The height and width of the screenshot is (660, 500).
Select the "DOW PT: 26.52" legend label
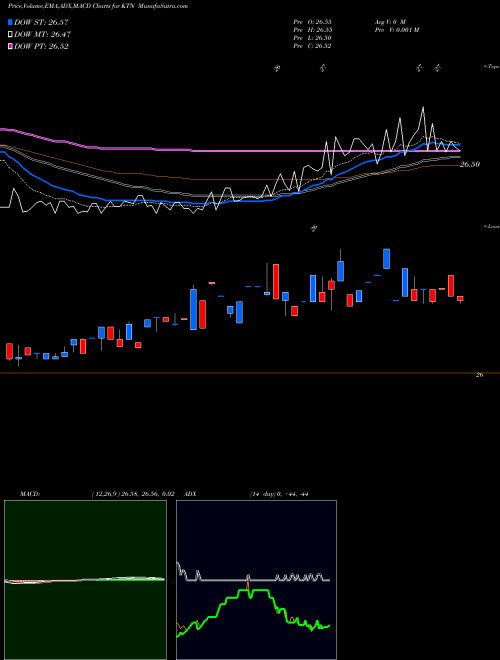(x=41, y=47)
